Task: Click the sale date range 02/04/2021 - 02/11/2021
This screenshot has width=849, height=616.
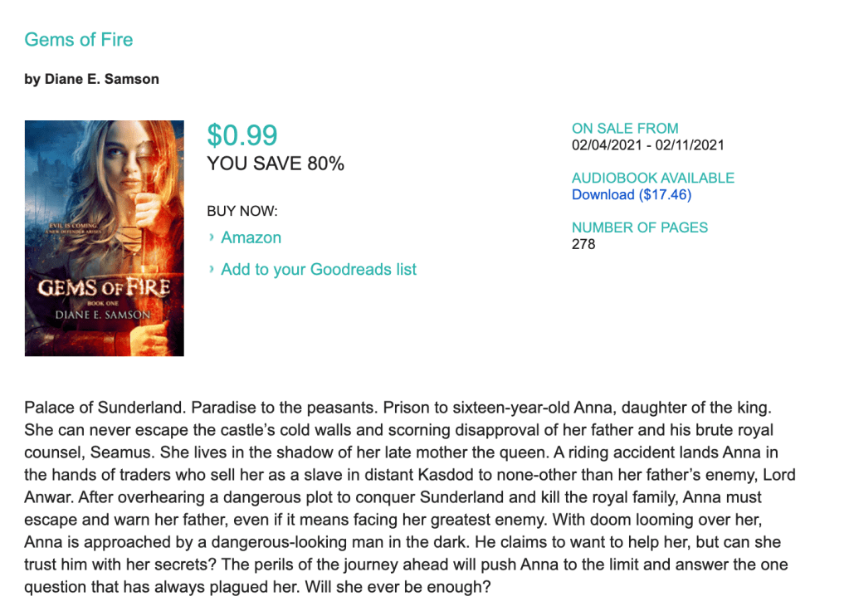Action: pyautogui.click(x=648, y=145)
